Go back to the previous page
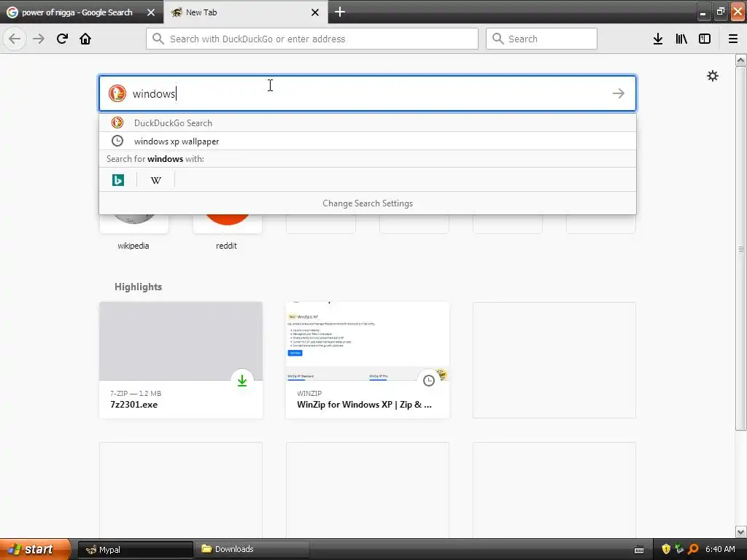 [x=15, y=39]
